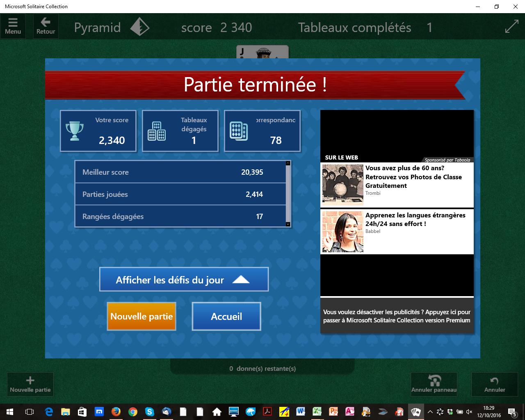Open the Menu hamburger button
Viewport: 525px width, 420px height.
coord(13,26)
